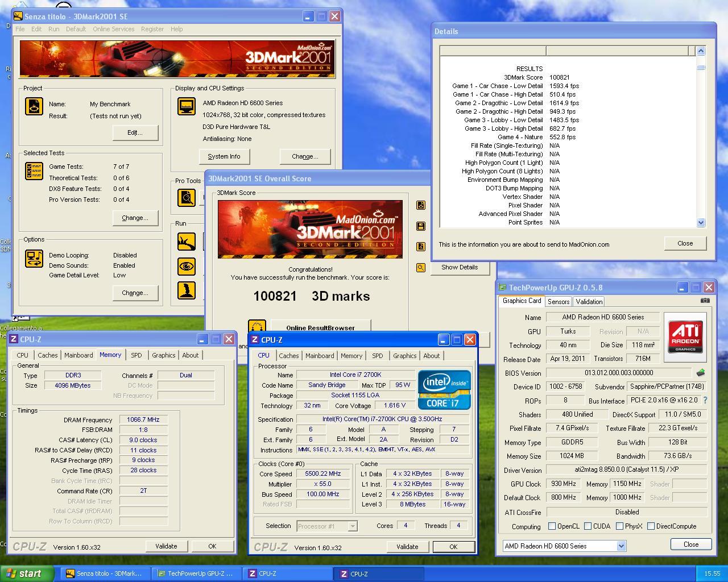Switch to the Validation tab in GPU-Z
This screenshot has width=728, height=582.
tap(589, 302)
